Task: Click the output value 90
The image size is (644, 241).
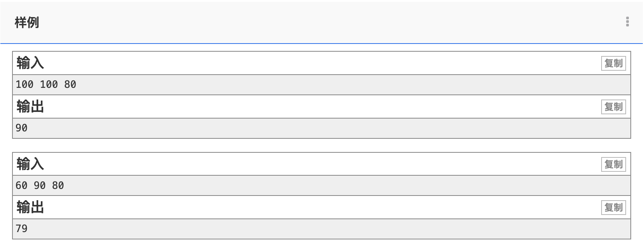Action: 21,128
